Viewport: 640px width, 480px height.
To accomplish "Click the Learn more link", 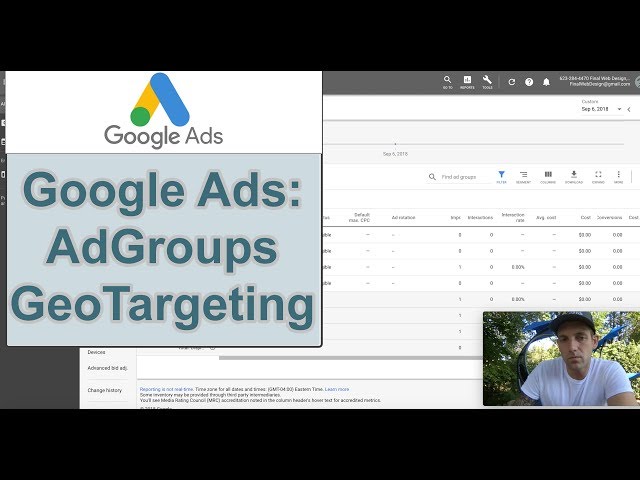I will [337, 389].
